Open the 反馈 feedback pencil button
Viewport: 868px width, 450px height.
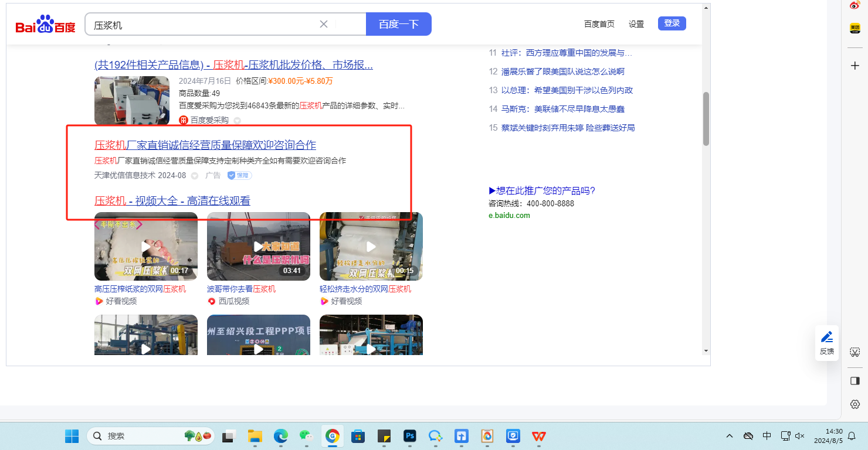coord(827,342)
